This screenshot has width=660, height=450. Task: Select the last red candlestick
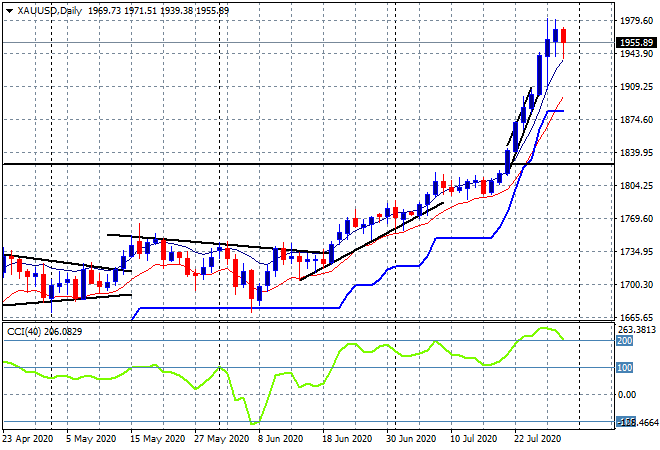[564, 36]
